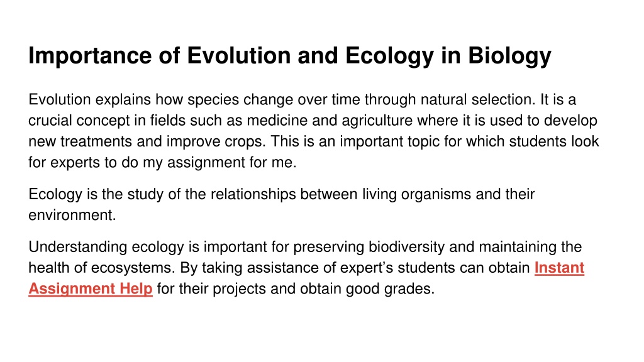Click the phrase "health of ecosystems"

point(102,268)
